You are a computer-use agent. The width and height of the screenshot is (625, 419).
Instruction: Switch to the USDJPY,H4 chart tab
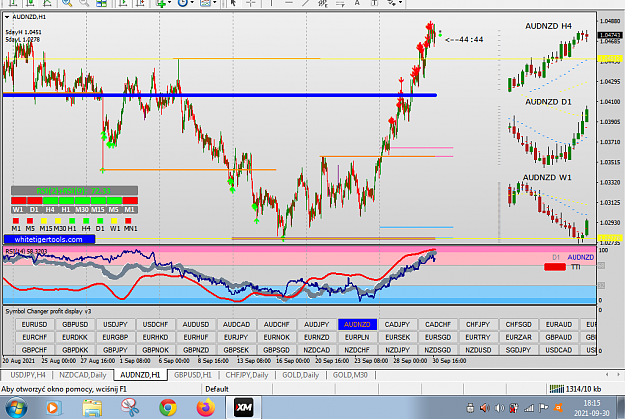[x=28, y=375]
